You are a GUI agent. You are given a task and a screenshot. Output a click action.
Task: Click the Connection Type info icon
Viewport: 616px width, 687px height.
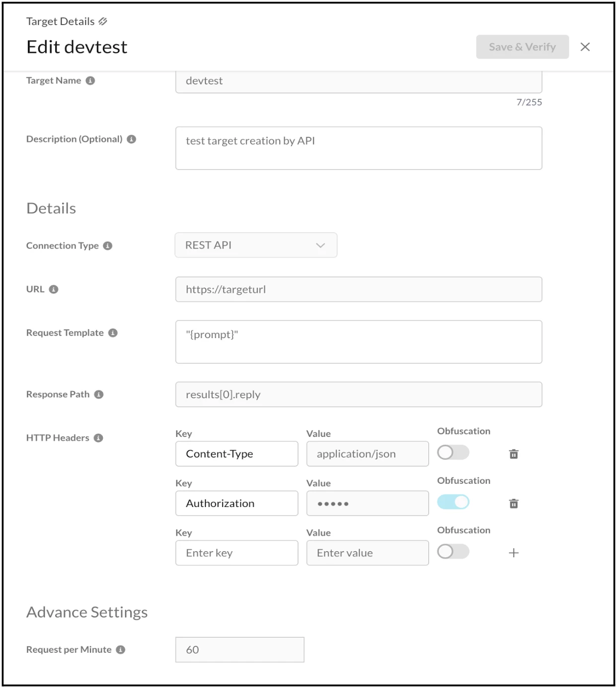pos(108,246)
